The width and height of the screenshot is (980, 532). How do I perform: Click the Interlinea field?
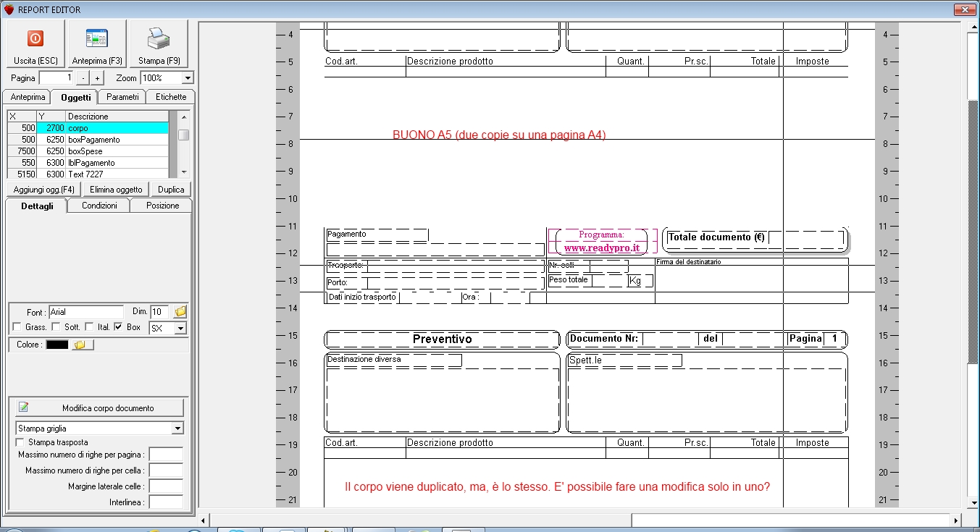click(166, 502)
